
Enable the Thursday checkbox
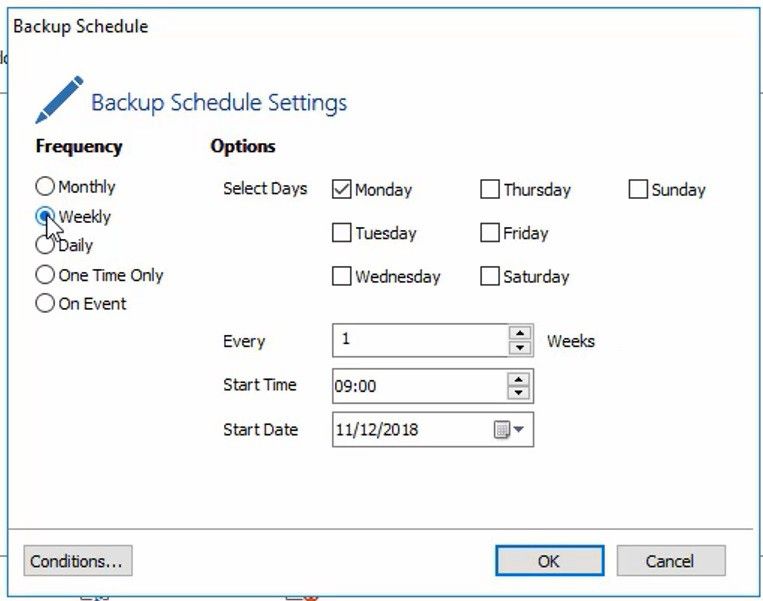[490, 189]
